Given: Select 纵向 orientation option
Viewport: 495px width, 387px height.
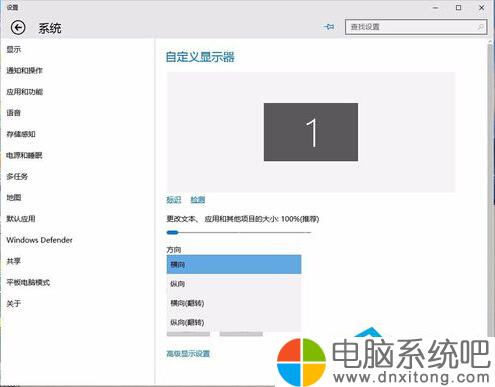Looking at the screenshot, I should click(234, 284).
